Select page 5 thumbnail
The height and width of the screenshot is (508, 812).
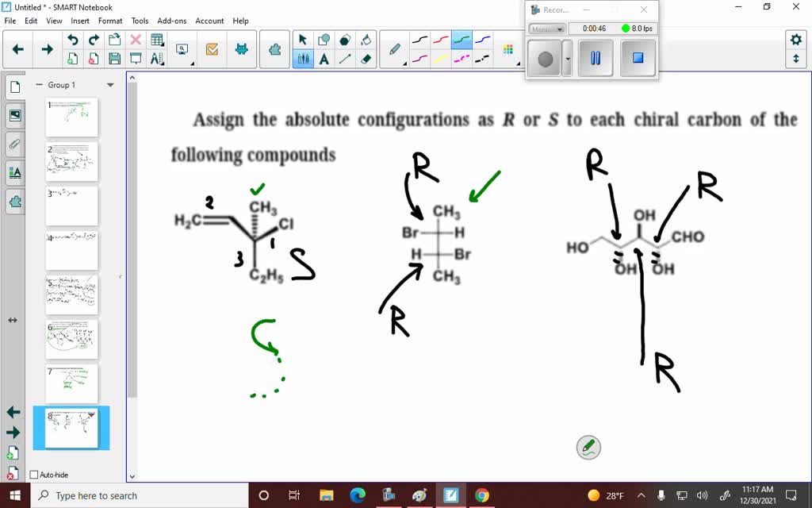click(71, 294)
